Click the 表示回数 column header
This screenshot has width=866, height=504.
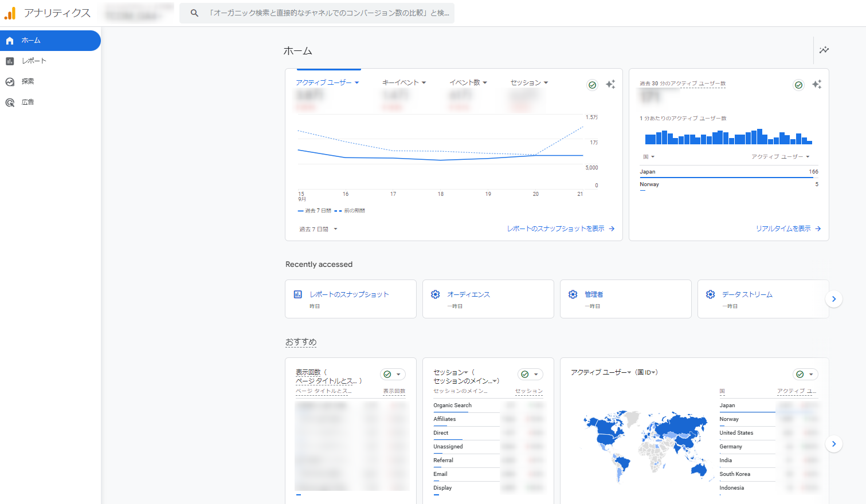[394, 391]
